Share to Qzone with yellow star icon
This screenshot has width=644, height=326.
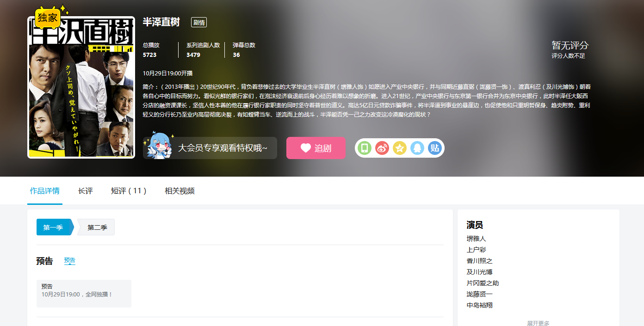point(400,148)
